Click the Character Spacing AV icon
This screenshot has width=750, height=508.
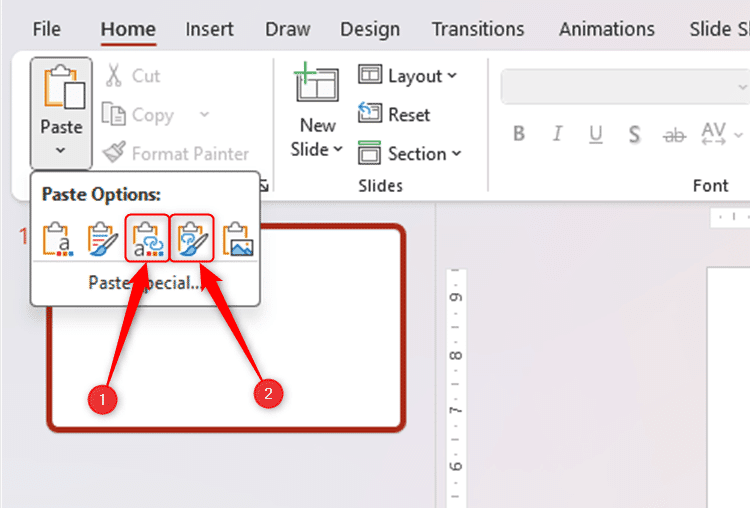point(714,134)
